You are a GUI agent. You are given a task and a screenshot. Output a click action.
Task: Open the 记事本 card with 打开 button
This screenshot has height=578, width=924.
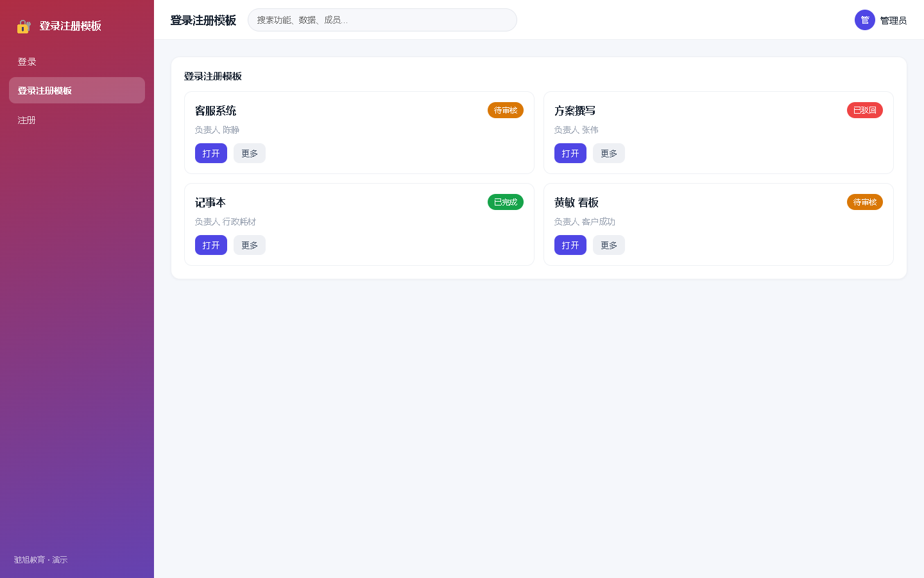point(211,245)
